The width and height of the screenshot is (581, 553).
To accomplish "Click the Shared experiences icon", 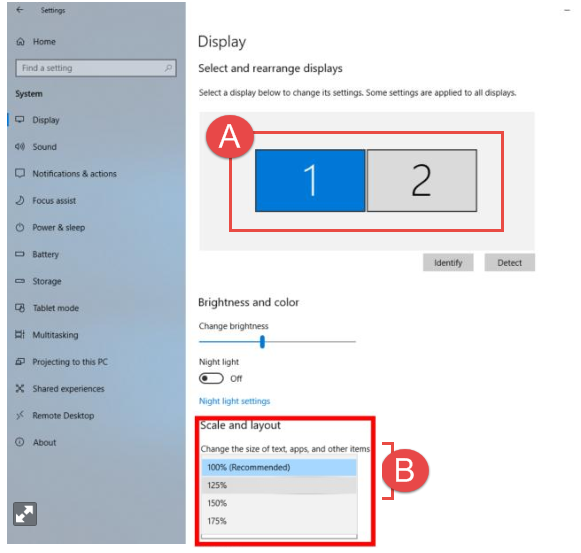I will pyautogui.click(x=20, y=388).
